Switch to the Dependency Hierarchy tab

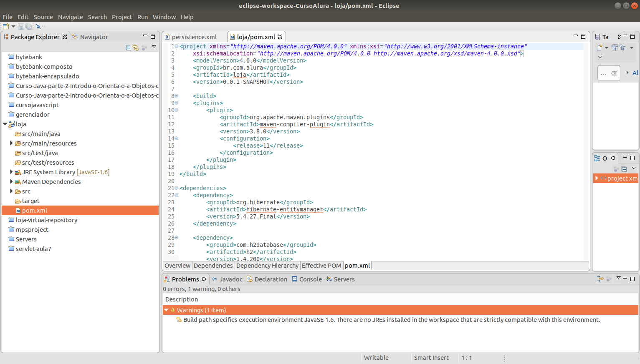pyautogui.click(x=268, y=266)
